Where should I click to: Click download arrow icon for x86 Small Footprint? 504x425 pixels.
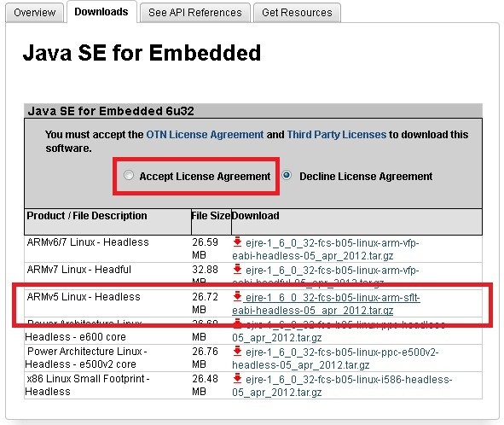(x=237, y=379)
